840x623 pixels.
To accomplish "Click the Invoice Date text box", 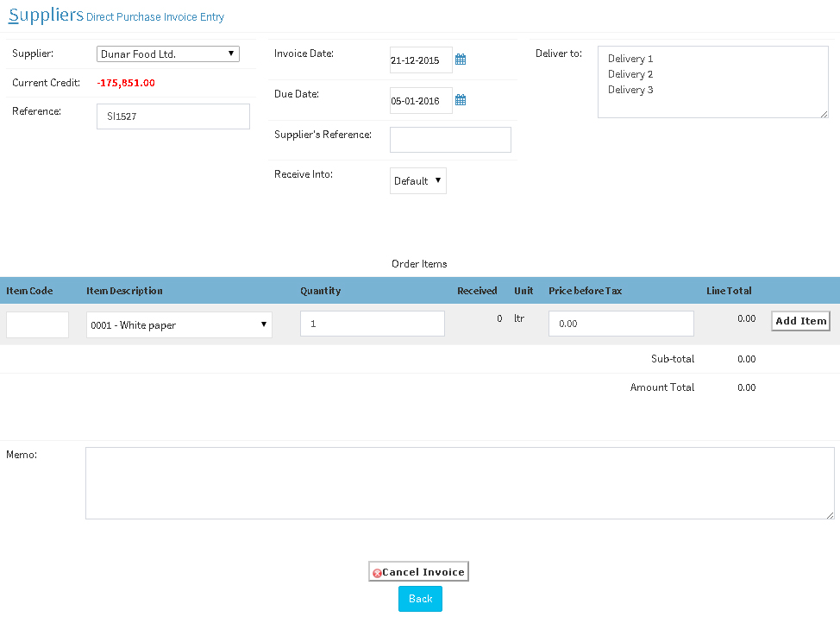I will coord(420,60).
